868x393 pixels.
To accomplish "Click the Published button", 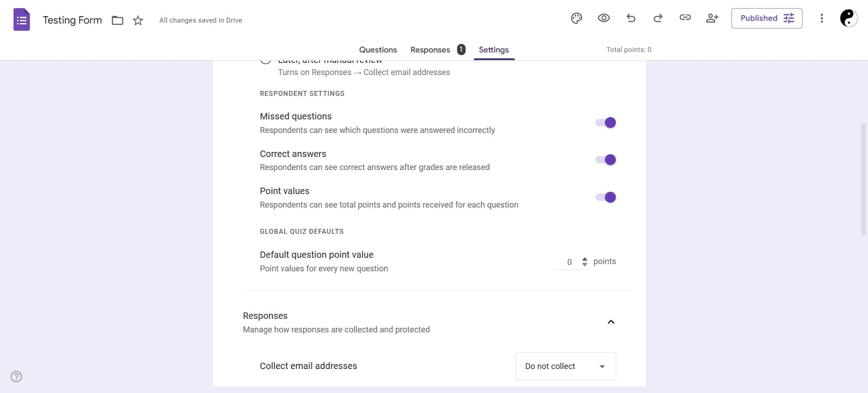I will (x=766, y=18).
